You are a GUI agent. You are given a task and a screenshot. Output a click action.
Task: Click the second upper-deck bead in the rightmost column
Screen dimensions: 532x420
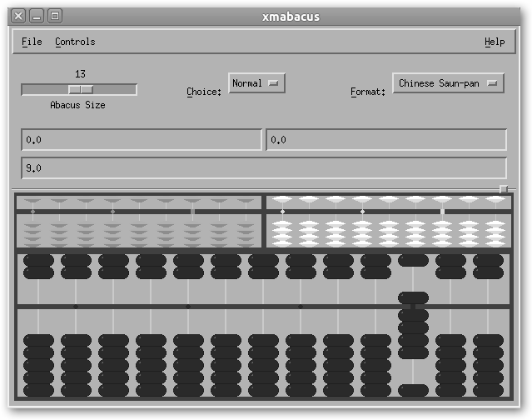[x=489, y=272]
